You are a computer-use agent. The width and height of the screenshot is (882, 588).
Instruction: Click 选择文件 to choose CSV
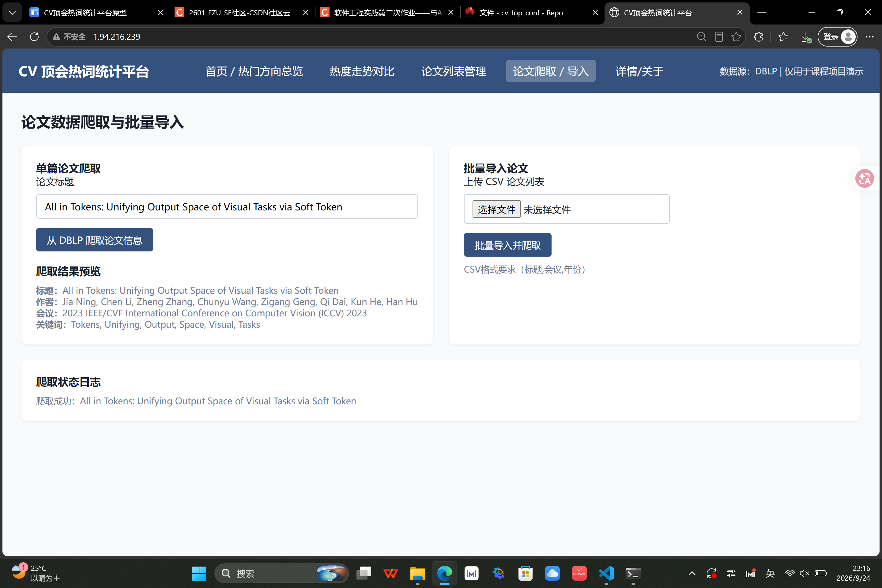(496, 209)
